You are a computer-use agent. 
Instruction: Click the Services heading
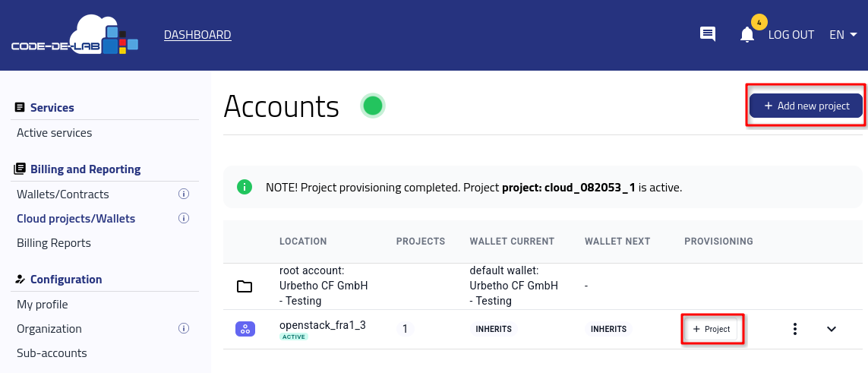(52, 107)
